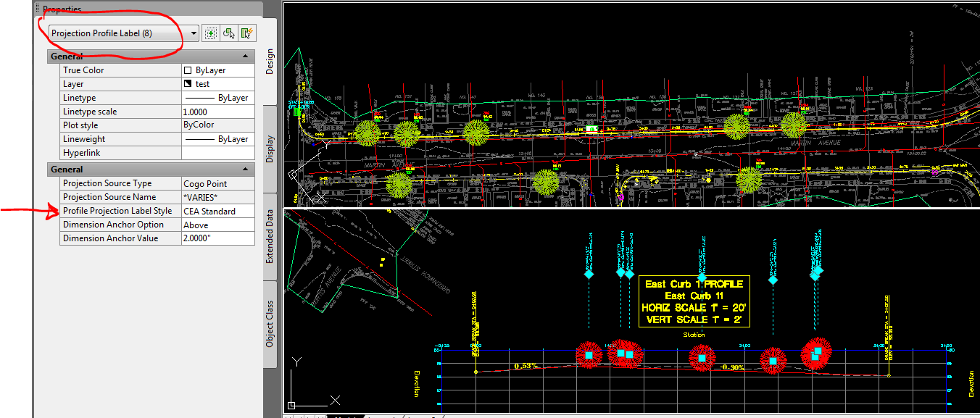The width and height of the screenshot is (980, 418).
Task: Click the Select Objects icon
Action: coord(229,33)
